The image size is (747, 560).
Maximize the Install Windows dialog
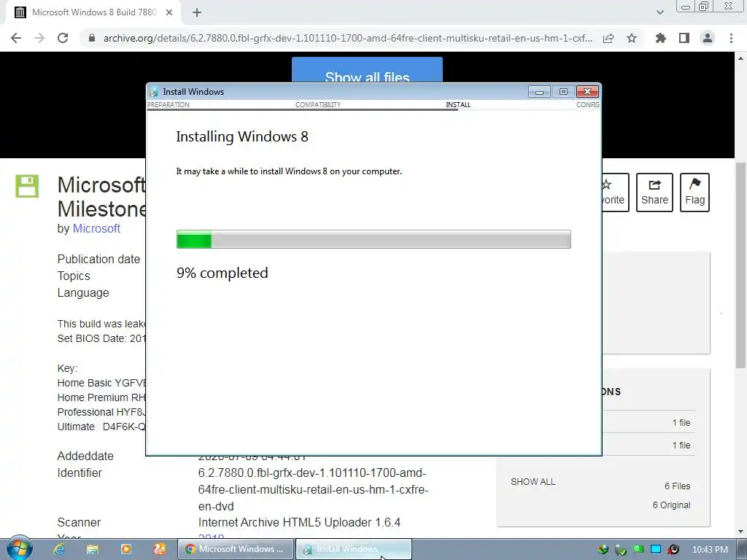[x=563, y=91]
